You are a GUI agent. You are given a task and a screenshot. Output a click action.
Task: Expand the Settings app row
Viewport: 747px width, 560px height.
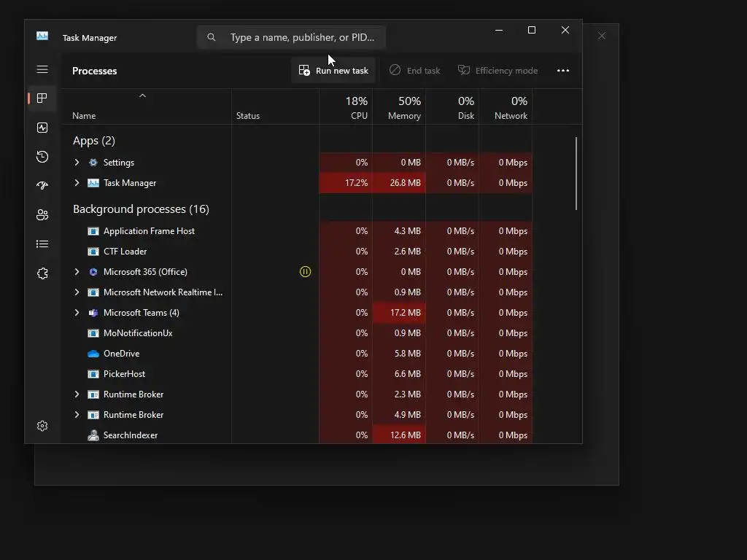77,163
